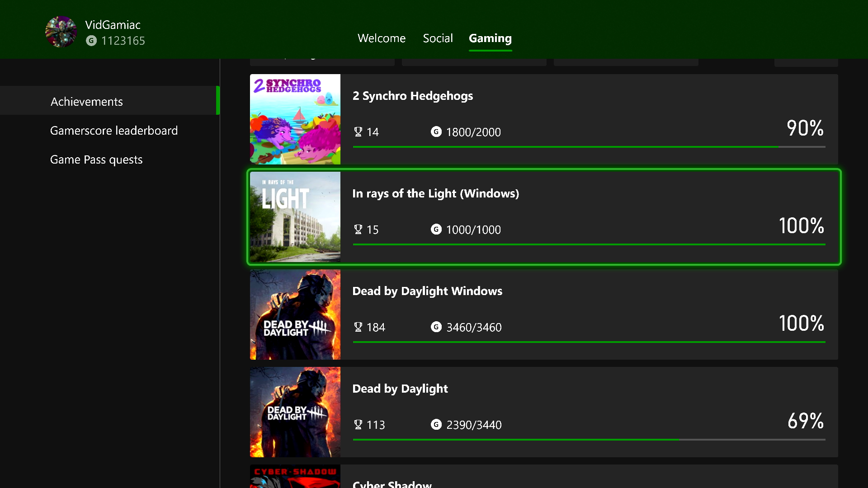Click the gamerscore G icon beside 1123165

pos(91,41)
